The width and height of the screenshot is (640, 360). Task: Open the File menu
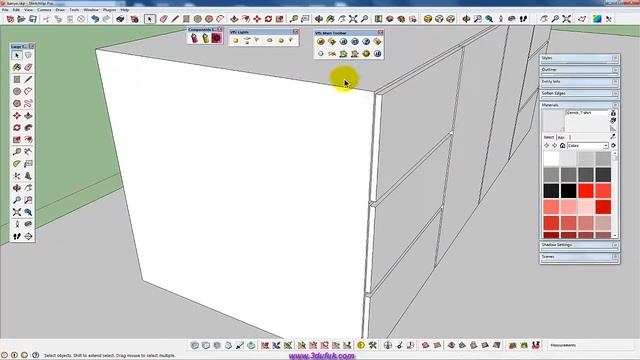(5, 9)
